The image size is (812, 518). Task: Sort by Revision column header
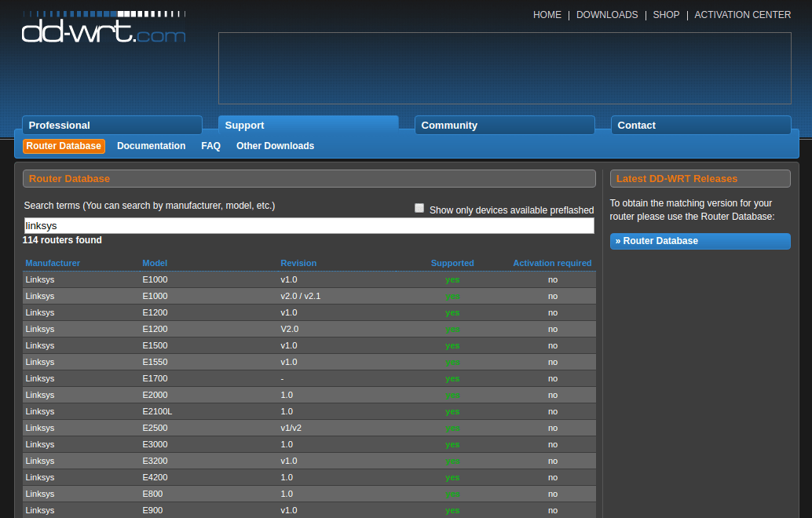298,263
